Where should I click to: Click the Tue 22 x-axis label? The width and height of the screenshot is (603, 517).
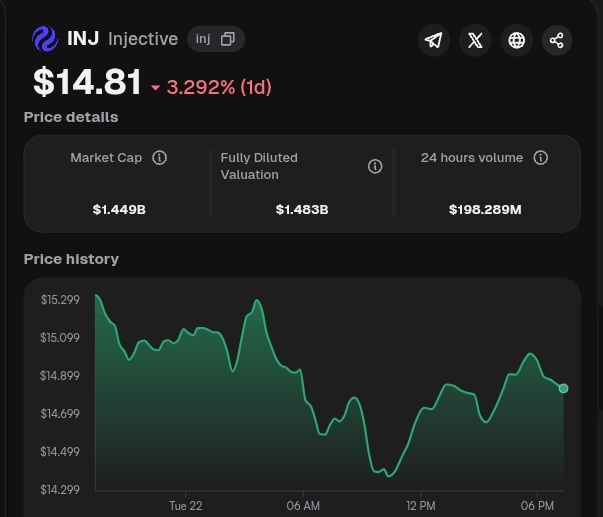click(x=186, y=505)
